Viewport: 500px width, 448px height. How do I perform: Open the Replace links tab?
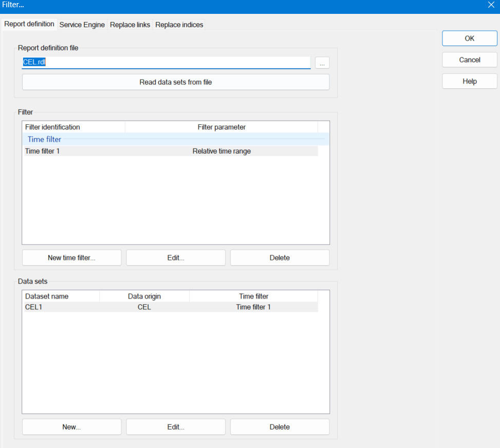point(130,25)
